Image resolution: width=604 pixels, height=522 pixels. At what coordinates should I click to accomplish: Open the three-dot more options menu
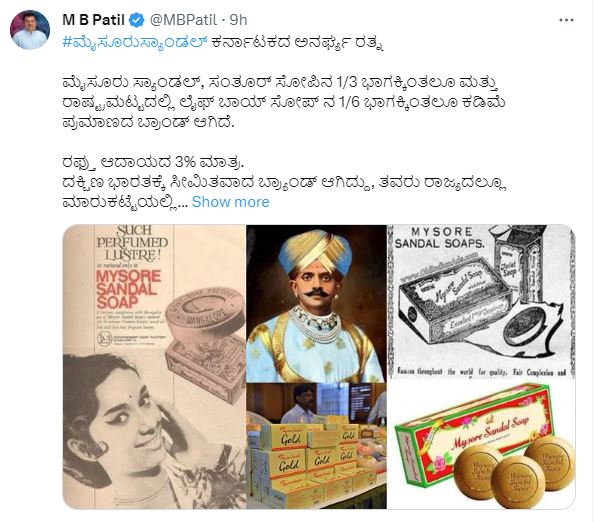(566, 20)
